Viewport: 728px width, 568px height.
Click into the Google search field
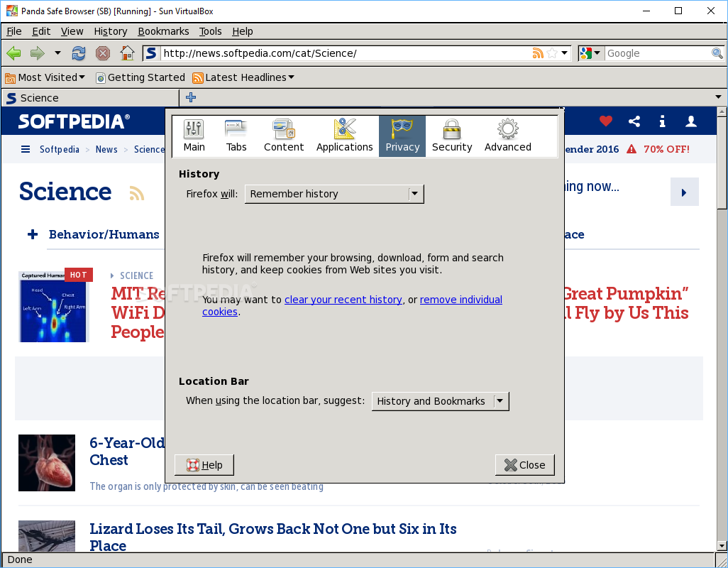coord(658,53)
